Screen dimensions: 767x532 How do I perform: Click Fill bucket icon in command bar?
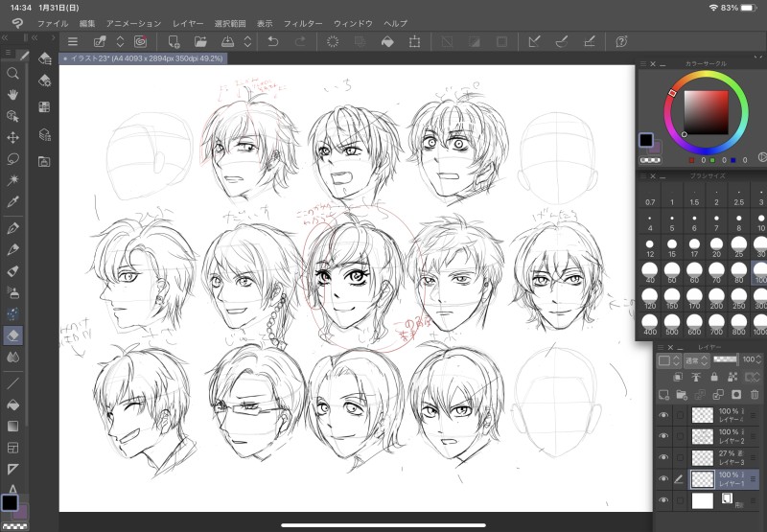coord(387,42)
